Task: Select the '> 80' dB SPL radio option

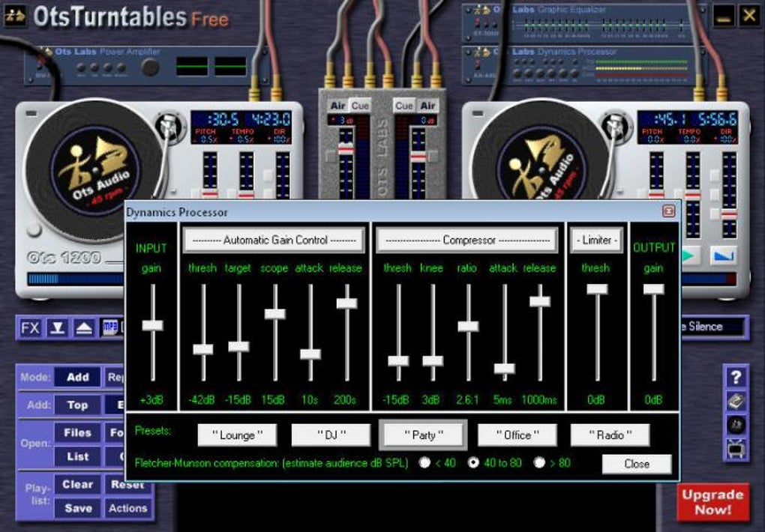Action: pyautogui.click(x=539, y=462)
